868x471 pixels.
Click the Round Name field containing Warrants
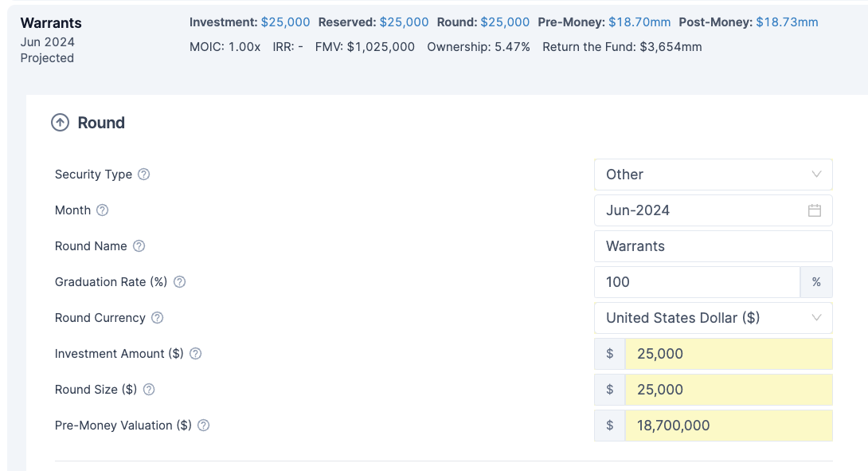coord(713,246)
